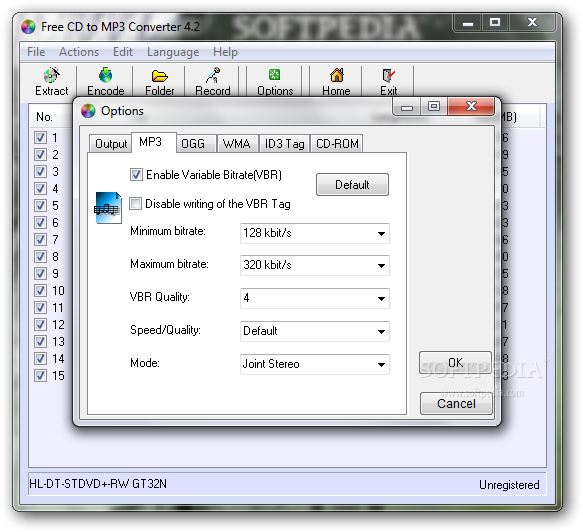Toggle track 7 checkbox
The height and width of the screenshot is (532, 583).
(x=41, y=239)
